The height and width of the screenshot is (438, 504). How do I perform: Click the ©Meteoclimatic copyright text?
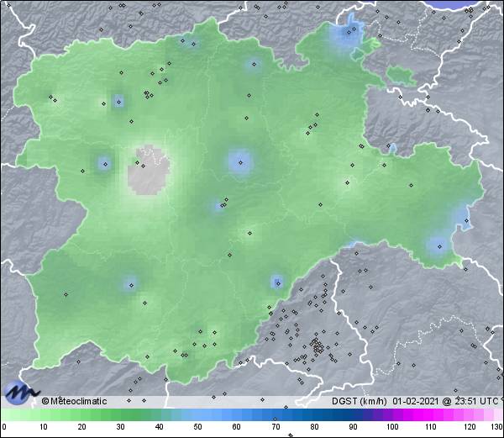click(x=74, y=401)
